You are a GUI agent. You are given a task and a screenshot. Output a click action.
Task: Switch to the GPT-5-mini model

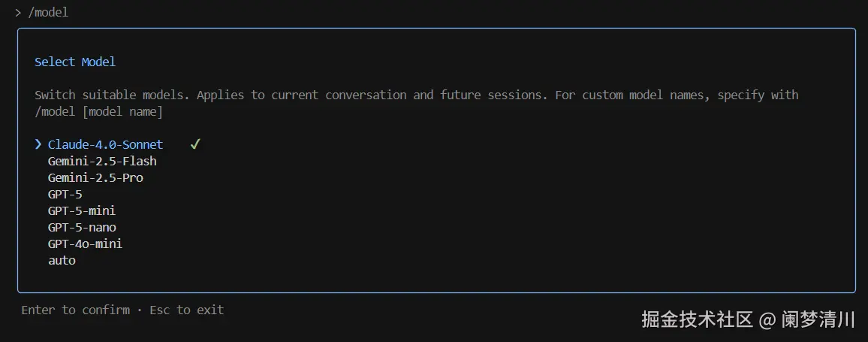click(x=82, y=210)
